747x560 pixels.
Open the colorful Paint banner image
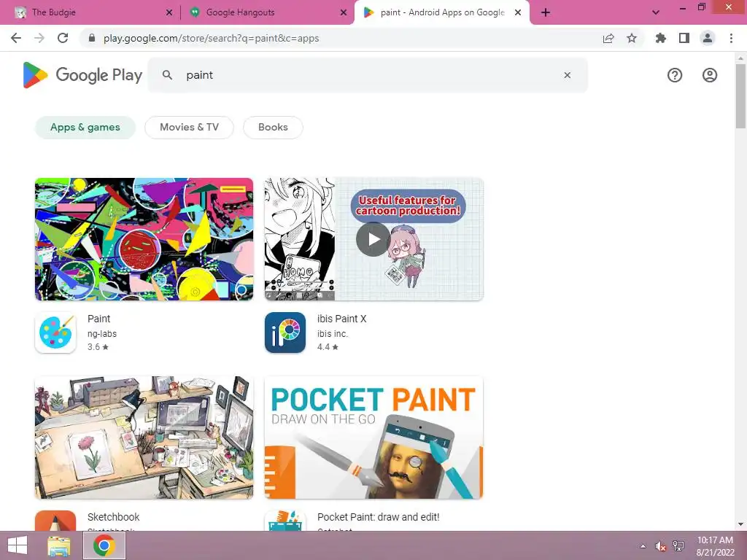coord(144,239)
